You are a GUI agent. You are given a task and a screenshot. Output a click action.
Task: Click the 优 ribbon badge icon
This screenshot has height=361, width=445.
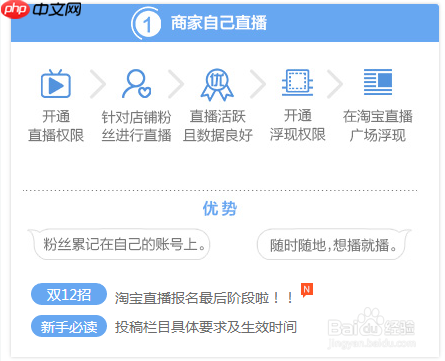[217, 85]
